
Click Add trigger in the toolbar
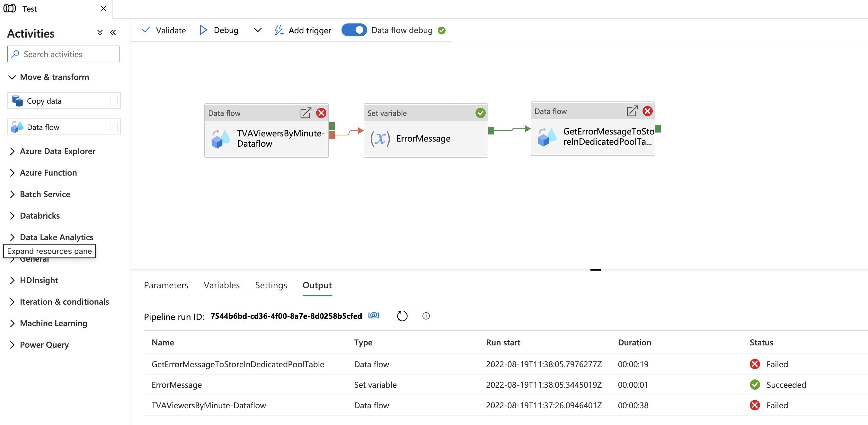click(303, 30)
